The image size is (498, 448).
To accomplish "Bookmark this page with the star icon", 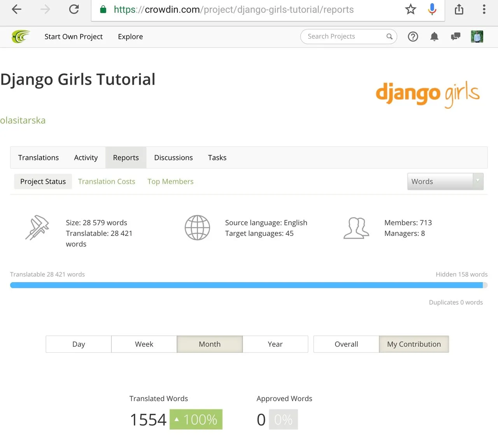I will (x=410, y=9).
